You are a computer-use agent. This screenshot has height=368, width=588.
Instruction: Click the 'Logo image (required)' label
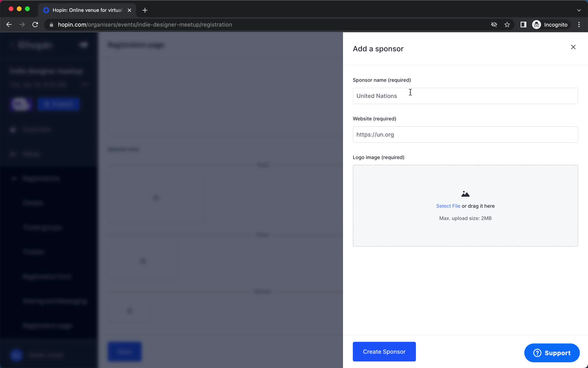click(x=379, y=157)
